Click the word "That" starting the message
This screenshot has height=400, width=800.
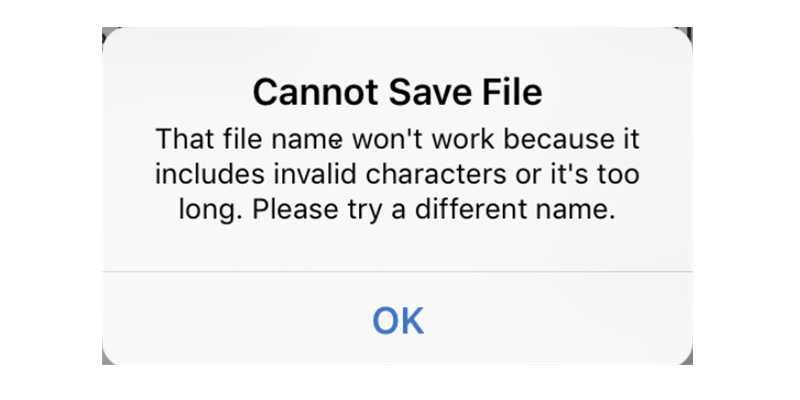coord(180,138)
